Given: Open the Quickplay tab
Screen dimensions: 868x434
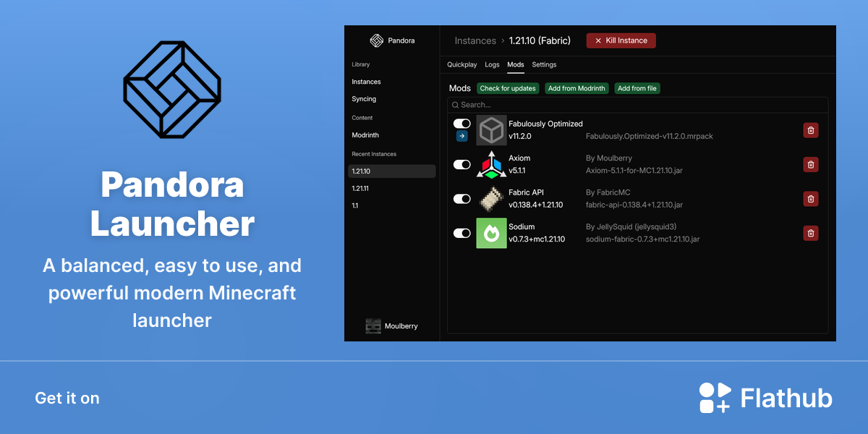Looking at the screenshot, I should coord(462,64).
